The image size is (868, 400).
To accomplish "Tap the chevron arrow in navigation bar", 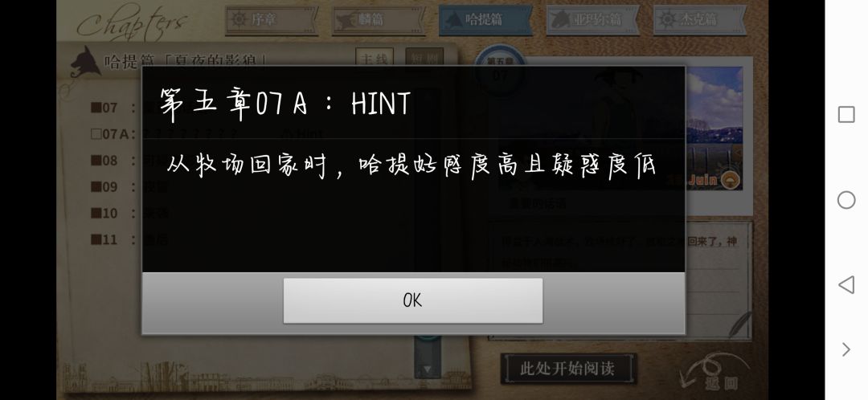I will [x=845, y=349].
